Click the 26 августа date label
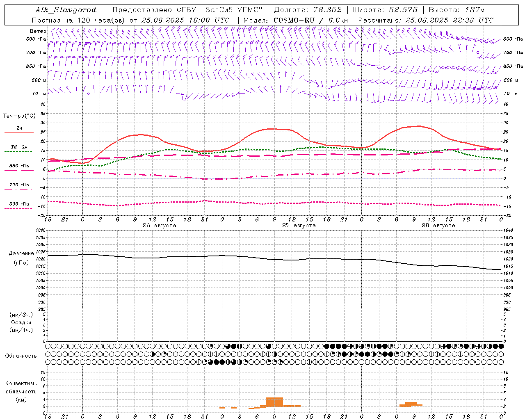Screen dimensions: 525x420 pos(160,226)
